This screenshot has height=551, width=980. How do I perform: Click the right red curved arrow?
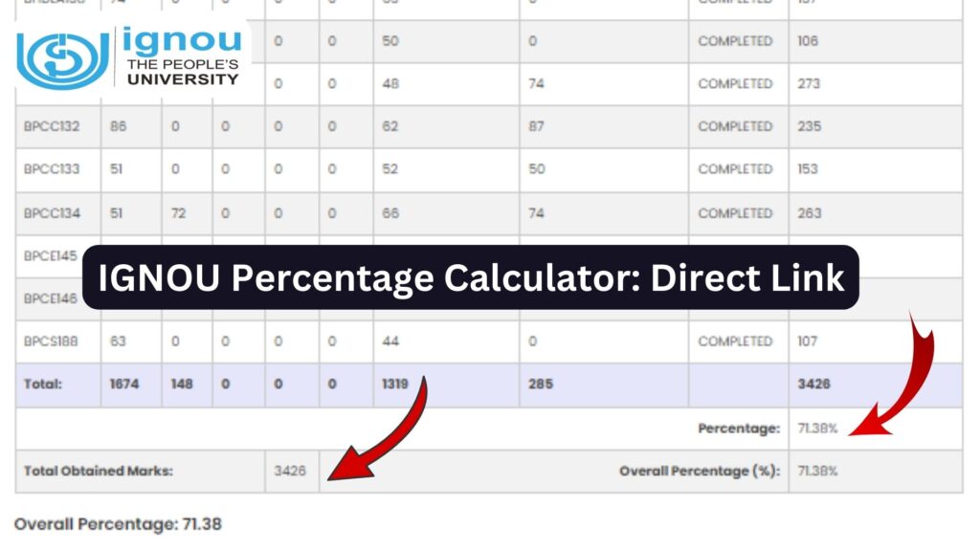(894, 378)
